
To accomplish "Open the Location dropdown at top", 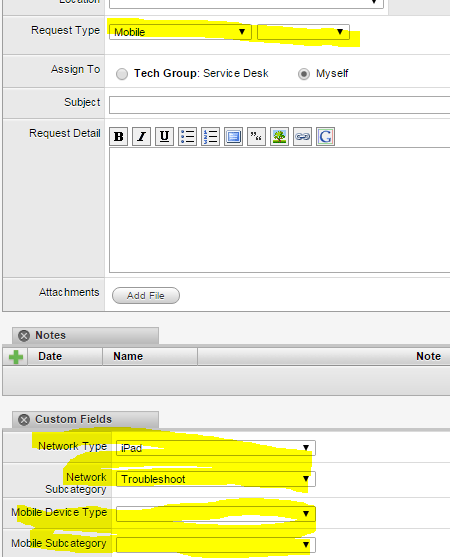I will coord(246,3).
